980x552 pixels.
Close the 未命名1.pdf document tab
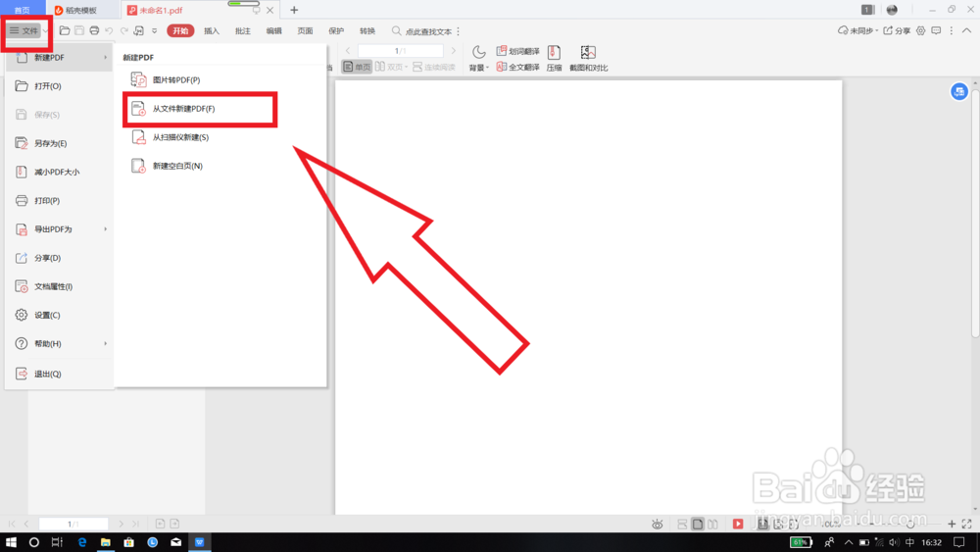pos(270,10)
